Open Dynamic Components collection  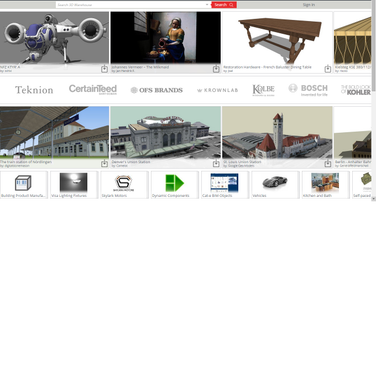(175, 185)
